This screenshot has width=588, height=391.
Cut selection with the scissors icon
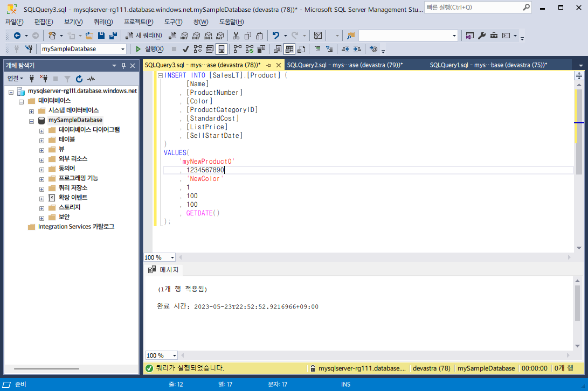(x=236, y=36)
